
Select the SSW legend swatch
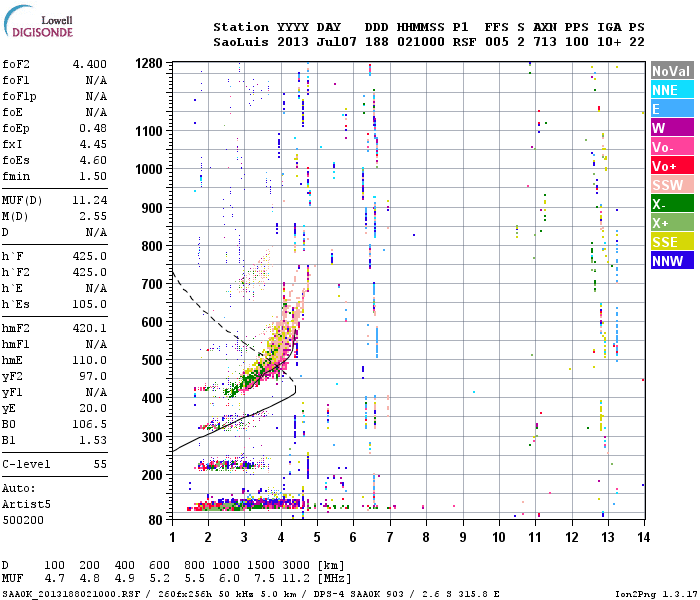(x=672, y=185)
